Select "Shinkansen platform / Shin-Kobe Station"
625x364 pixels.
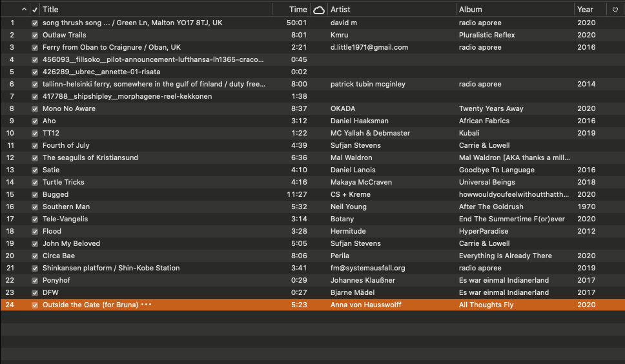pos(111,268)
